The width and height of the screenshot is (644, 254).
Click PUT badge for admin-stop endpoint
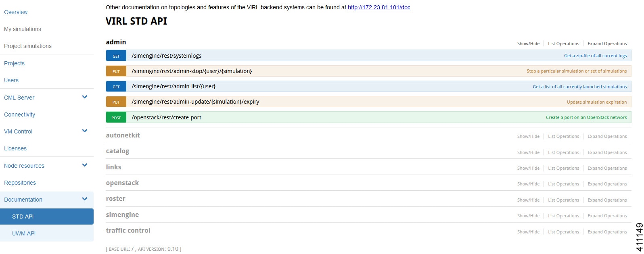116,71
